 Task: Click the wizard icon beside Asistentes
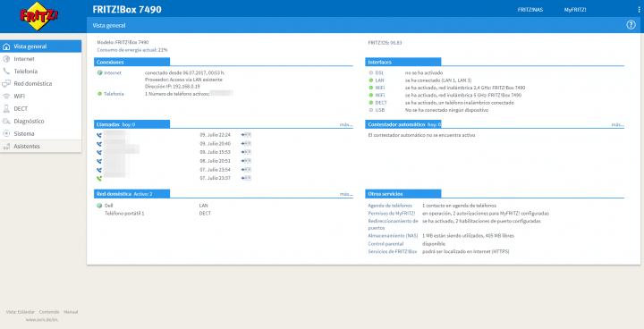click(6, 147)
